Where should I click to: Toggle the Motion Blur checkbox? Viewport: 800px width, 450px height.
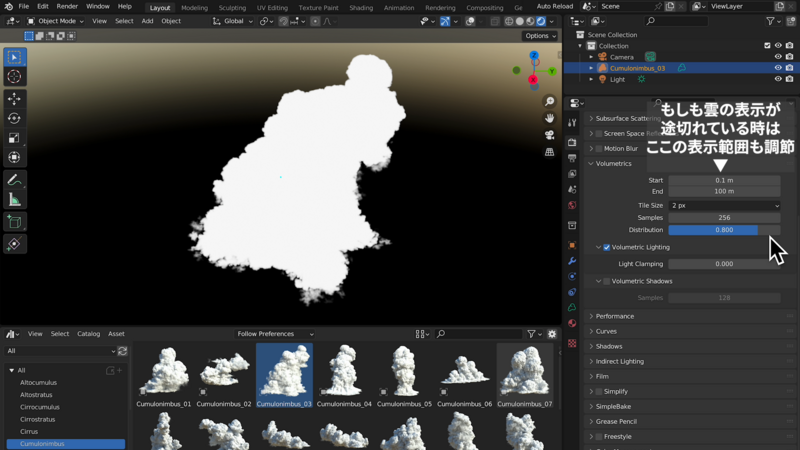(599, 148)
